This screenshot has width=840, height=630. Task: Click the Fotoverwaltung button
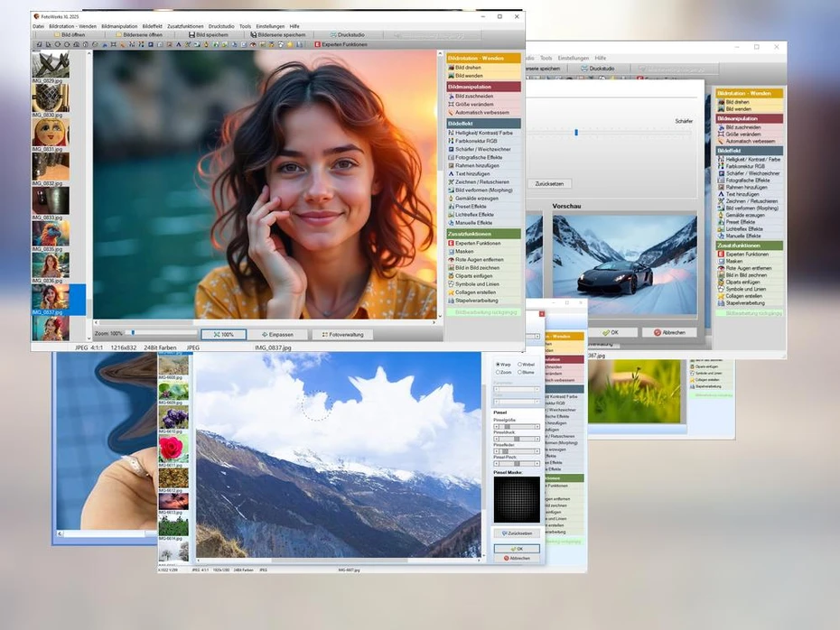(x=342, y=334)
